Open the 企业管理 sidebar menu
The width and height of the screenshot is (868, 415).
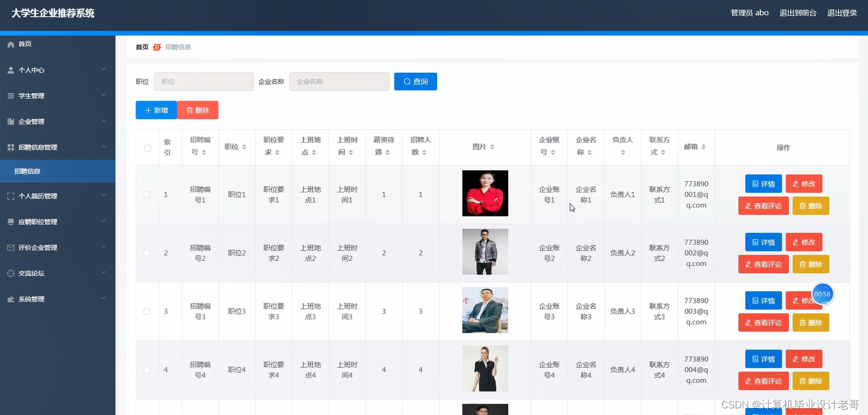58,121
